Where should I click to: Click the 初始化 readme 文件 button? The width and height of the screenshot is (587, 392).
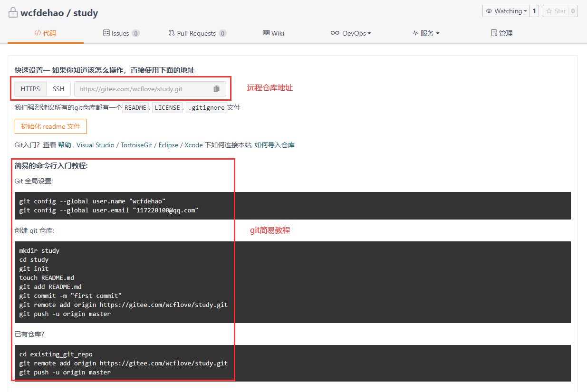click(51, 126)
